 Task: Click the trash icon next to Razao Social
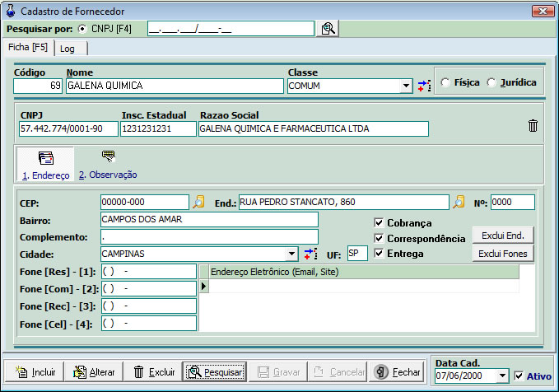(x=533, y=125)
